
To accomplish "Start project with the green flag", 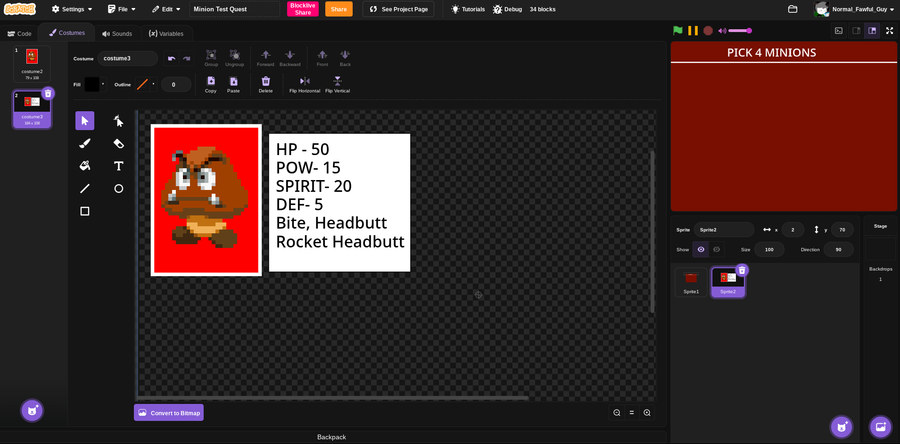I will coord(678,30).
